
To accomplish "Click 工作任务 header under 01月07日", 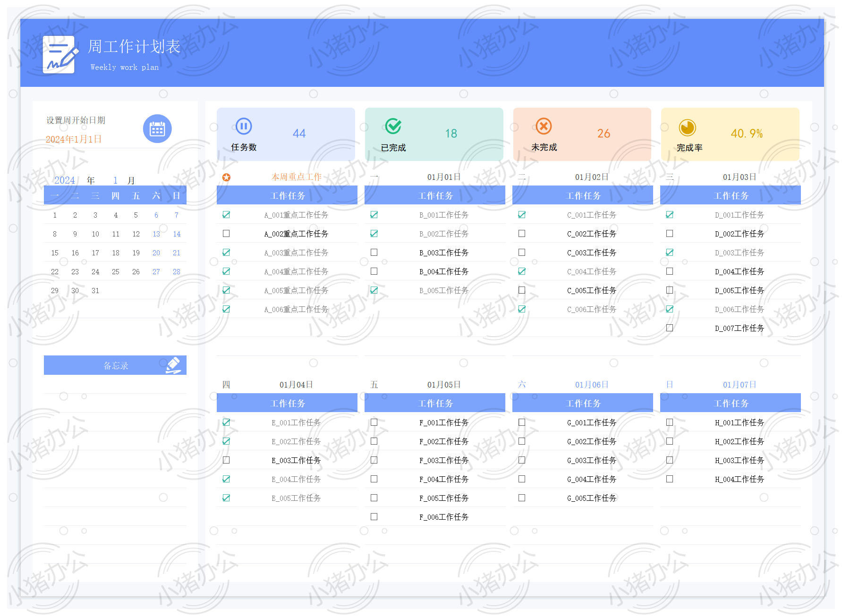I will coord(731,404).
